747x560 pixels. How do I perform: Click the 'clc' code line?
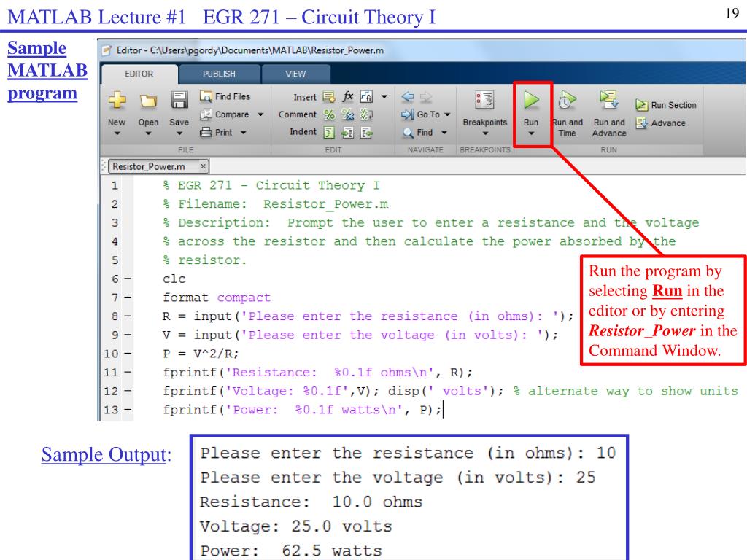(174, 279)
